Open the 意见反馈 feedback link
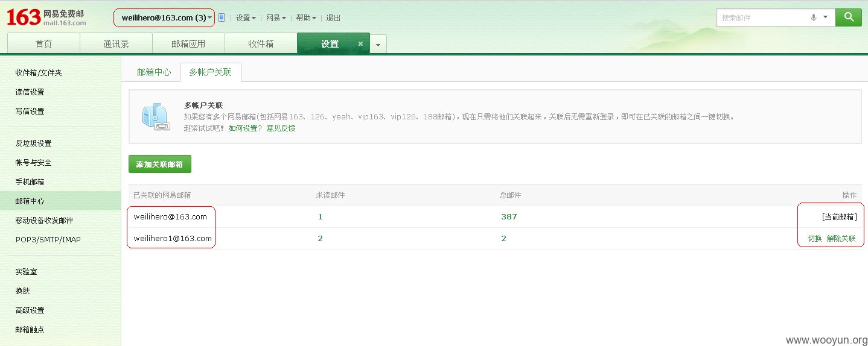 coord(281,128)
